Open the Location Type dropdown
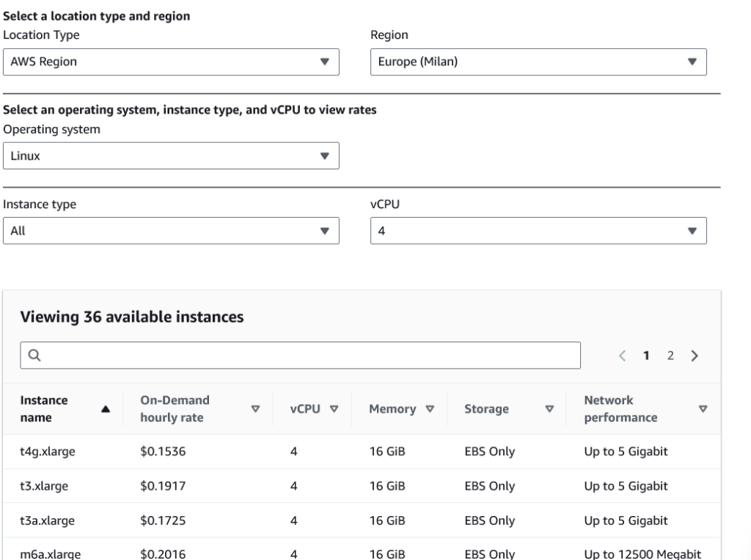751x560 pixels. click(171, 62)
